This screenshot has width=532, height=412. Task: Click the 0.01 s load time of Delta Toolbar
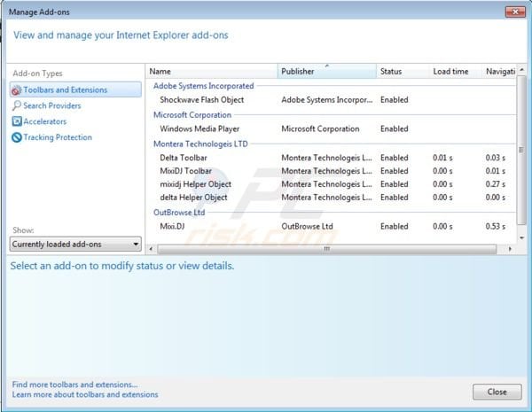pyautogui.click(x=442, y=158)
